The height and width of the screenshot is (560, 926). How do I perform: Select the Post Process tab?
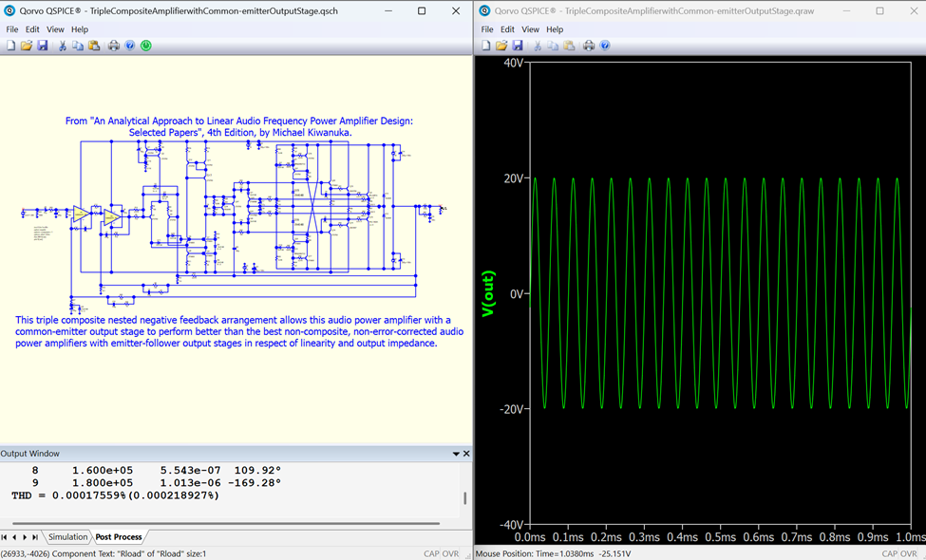click(x=118, y=537)
